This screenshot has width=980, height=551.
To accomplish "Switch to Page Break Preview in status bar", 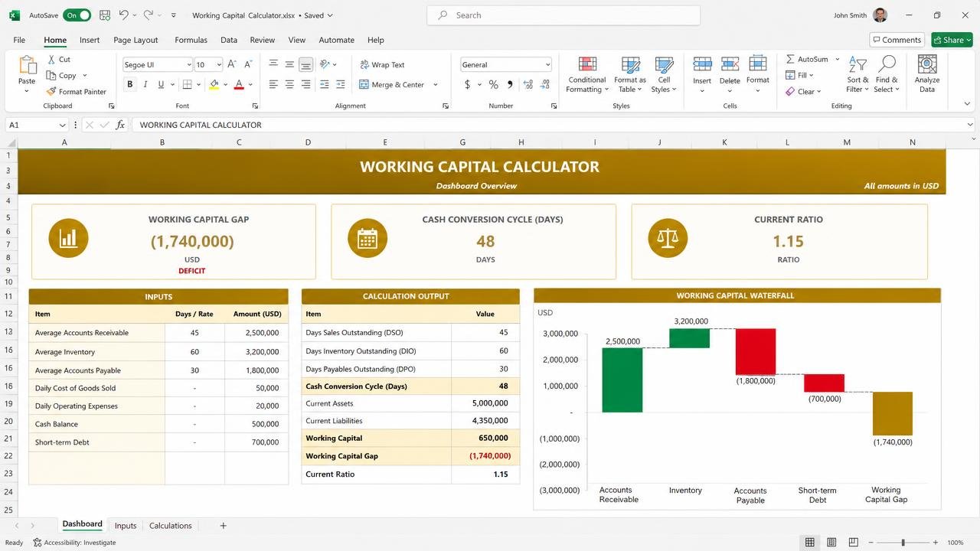I will (x=854, y=543).
